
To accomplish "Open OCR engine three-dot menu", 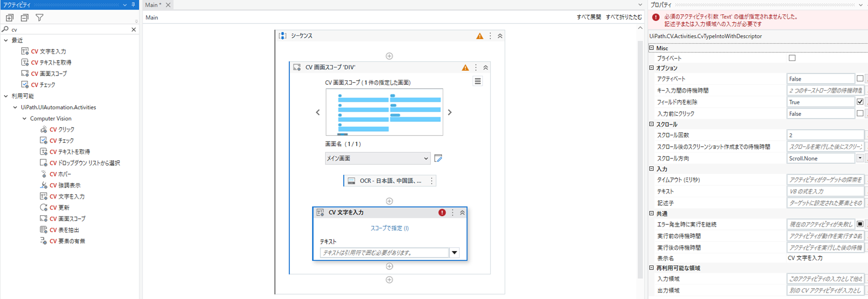I will tap(431, 181).
